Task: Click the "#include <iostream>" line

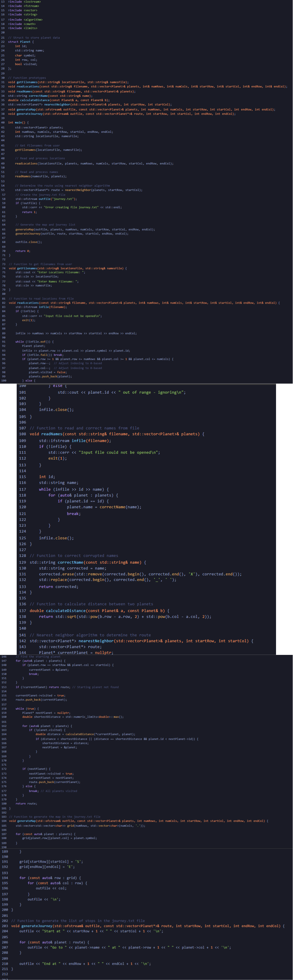Action: [x=24, y=2]
